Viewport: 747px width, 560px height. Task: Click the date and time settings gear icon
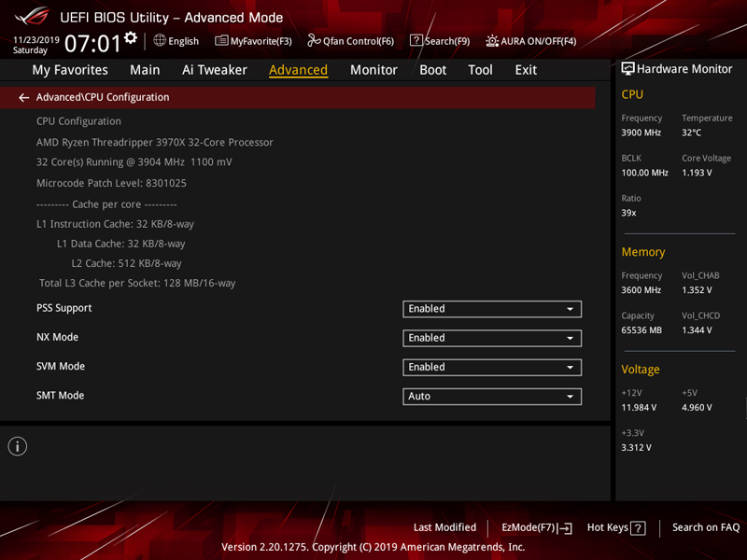[131, 38]
